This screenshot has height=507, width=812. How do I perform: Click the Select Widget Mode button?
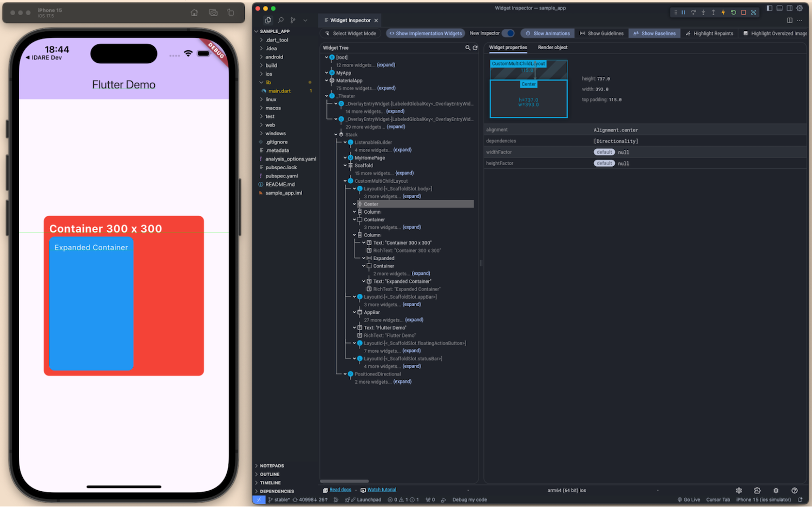click(x=351, y=34)
